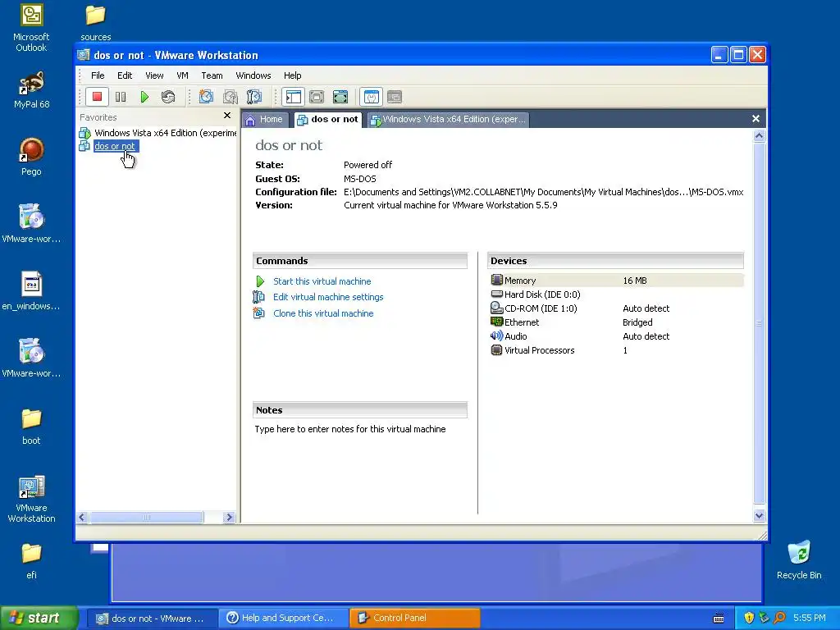
Task: Select the Recycle Bin desktop icon
Action: click(799, 560)
